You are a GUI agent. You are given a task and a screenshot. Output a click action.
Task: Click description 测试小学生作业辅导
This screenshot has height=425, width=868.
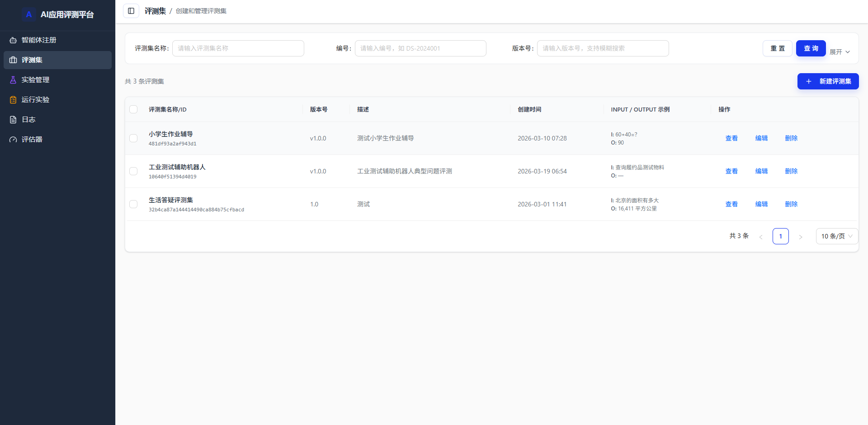(386, 138)
